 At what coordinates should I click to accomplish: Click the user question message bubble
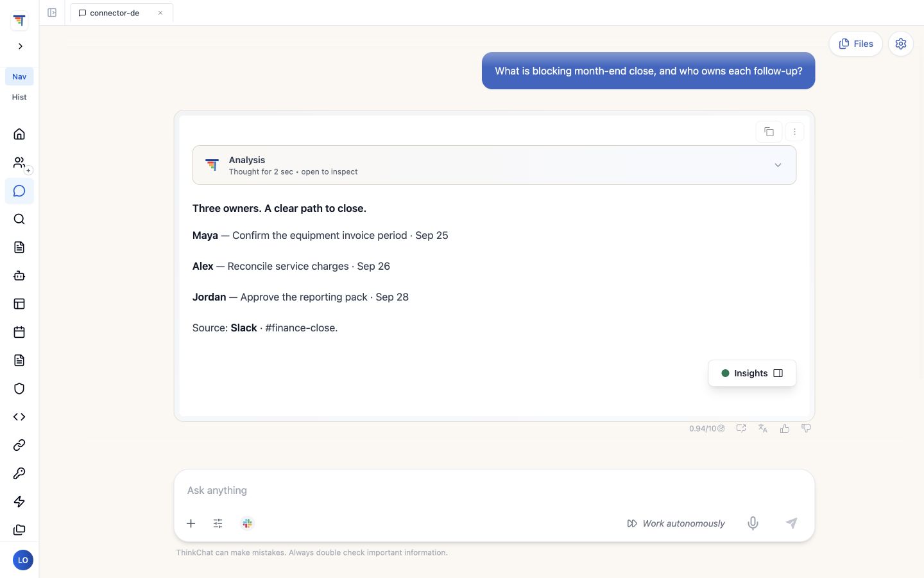tap(648, 71)
